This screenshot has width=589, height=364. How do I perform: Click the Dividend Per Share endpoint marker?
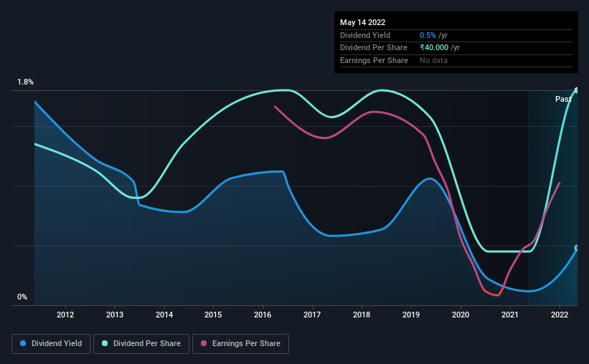[577, 90]
